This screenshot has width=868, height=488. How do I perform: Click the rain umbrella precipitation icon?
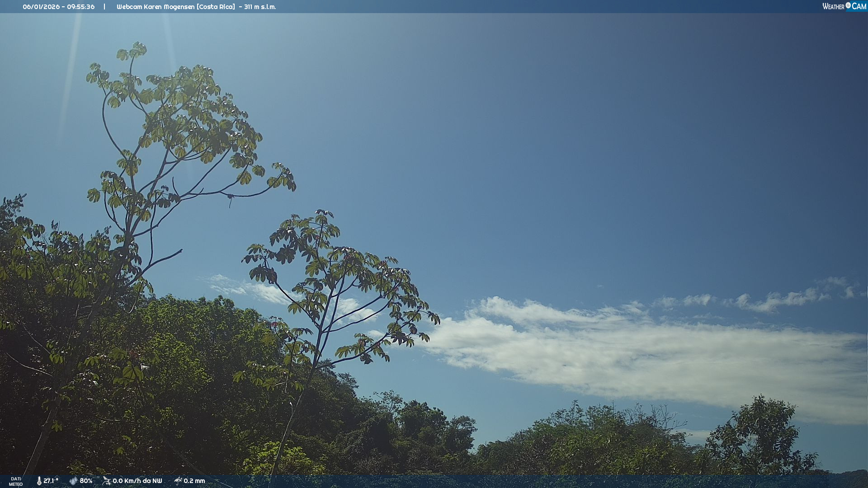[178, 481]
